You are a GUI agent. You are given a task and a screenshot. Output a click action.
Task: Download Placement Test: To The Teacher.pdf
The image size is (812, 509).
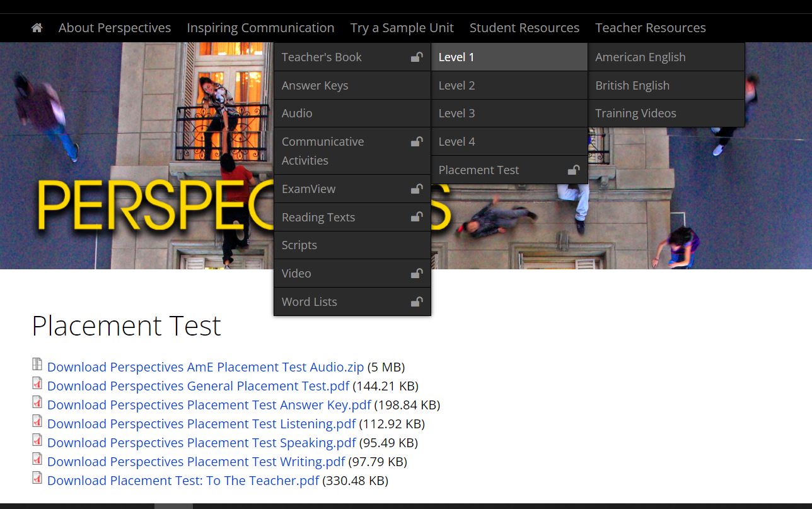[183, 481]
